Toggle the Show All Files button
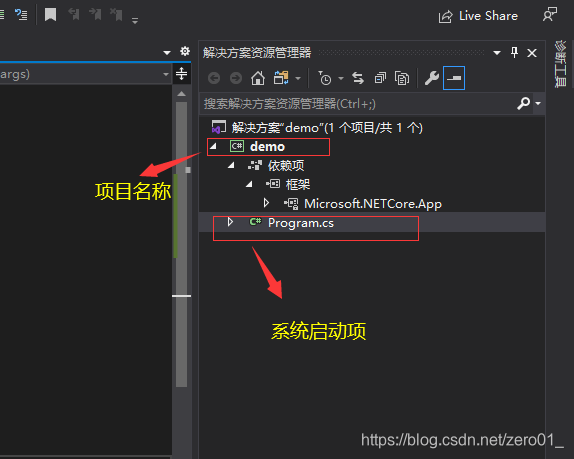 tap(402, 78)
